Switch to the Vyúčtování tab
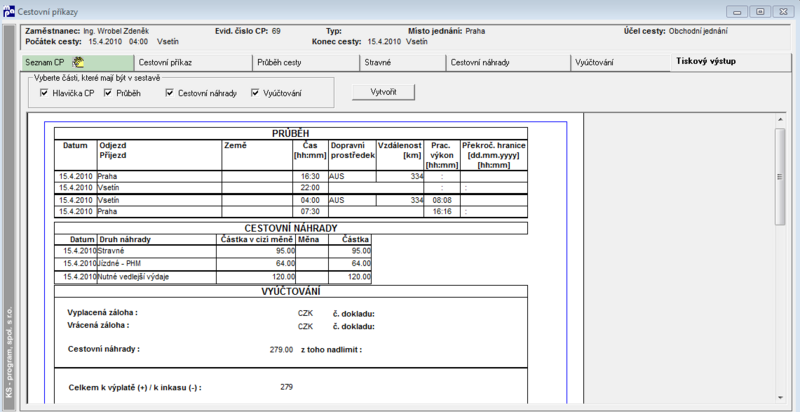800x412 pixels. [620, 62]
